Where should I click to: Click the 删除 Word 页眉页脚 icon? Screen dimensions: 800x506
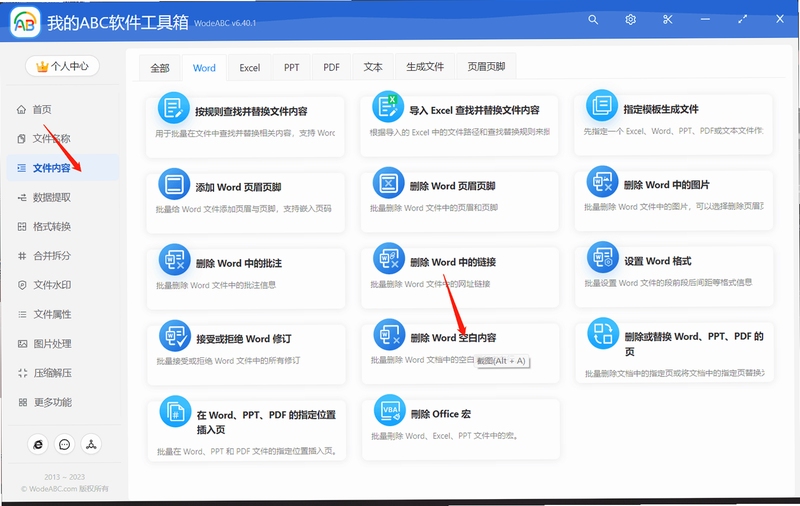pyautogui.click(x=388, y=183)
